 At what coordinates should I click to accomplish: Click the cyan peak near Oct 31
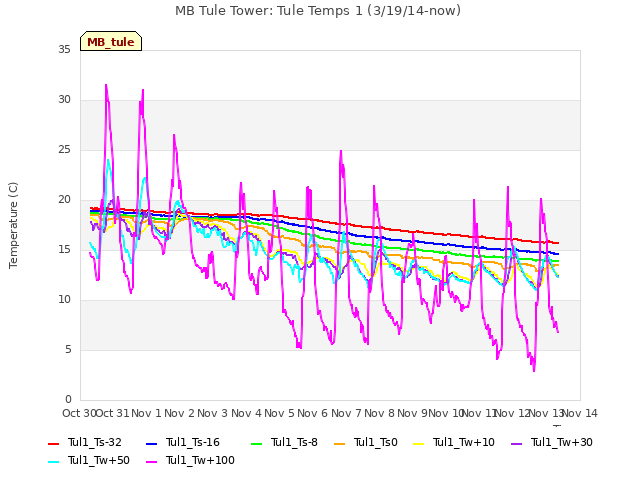pyautogui.click(x=108, y=160)
